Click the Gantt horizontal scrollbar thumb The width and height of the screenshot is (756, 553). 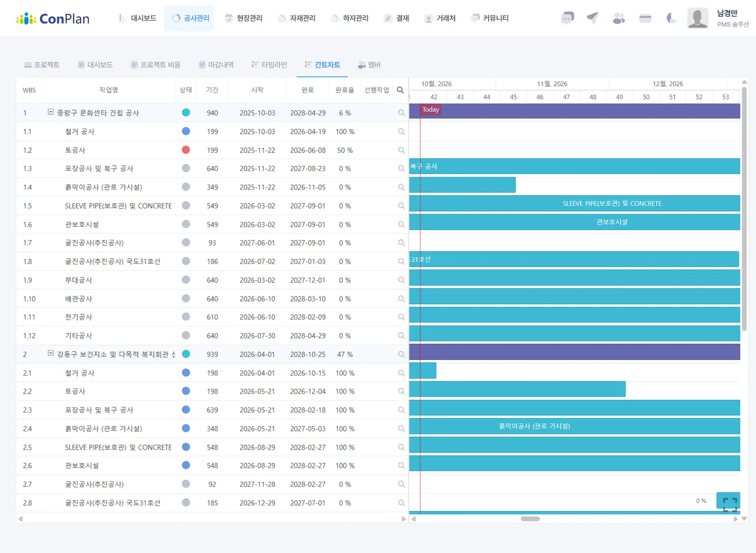(530, 519)
